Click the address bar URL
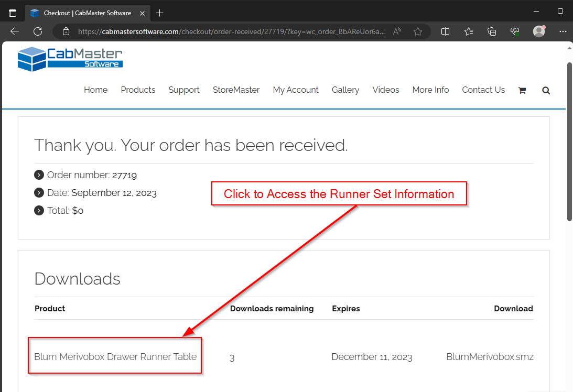 [x=231, y=31]
